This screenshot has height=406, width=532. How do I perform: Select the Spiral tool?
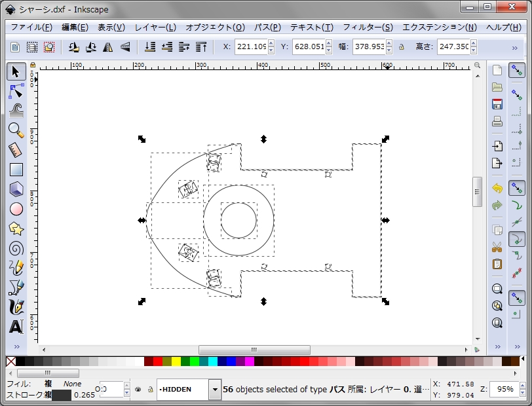pos(16,248)
